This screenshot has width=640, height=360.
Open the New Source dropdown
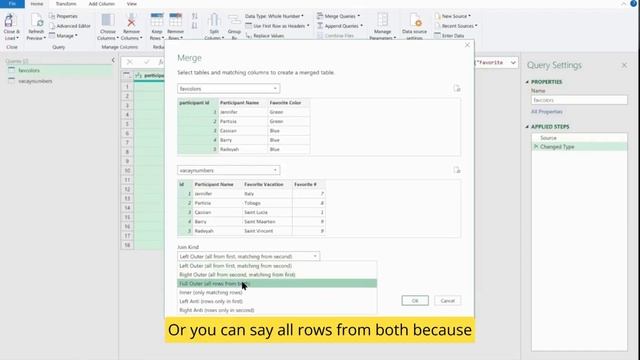(453, 16)
